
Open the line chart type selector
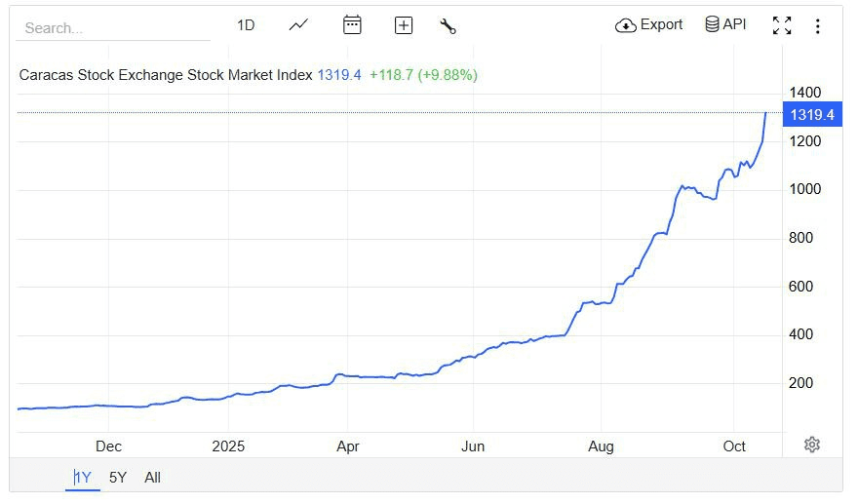(x=299, y=25)
